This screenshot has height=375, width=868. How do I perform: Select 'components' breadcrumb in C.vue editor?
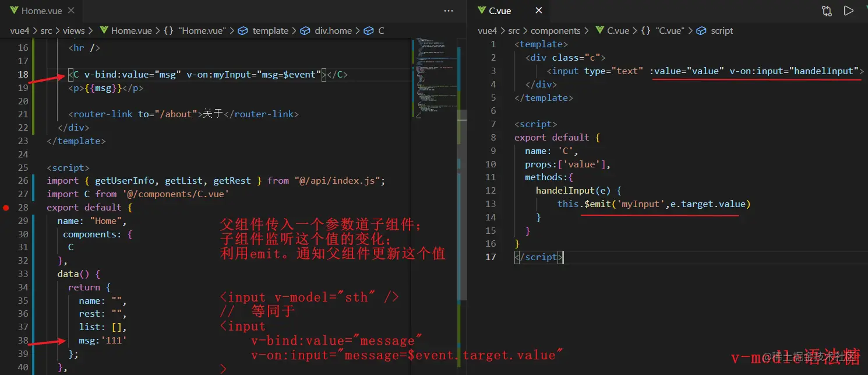click(556, 31)
